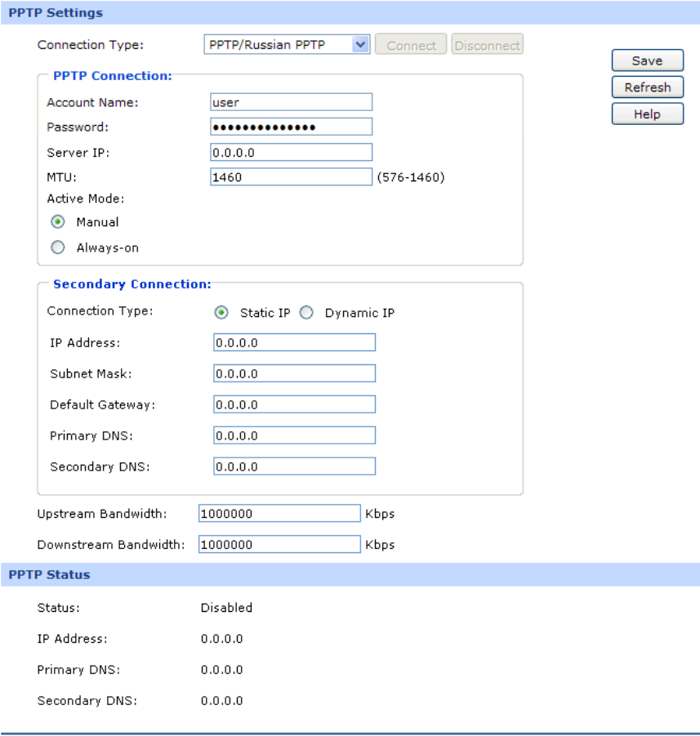
Task: Click the Refresh button
Action: (x=648, y=87)
